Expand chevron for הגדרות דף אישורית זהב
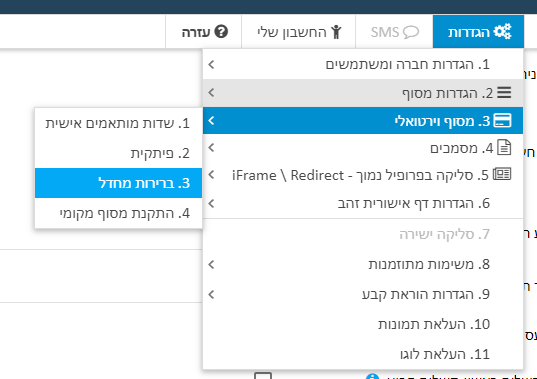The height and width of the screenshot is (379, 537). 211,203
